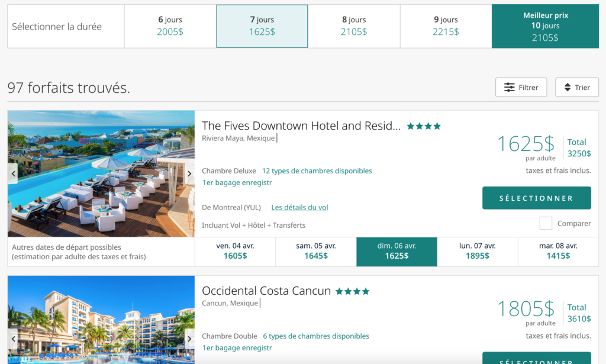Click Occidental Costa Cancun star rating

[352, 291]
